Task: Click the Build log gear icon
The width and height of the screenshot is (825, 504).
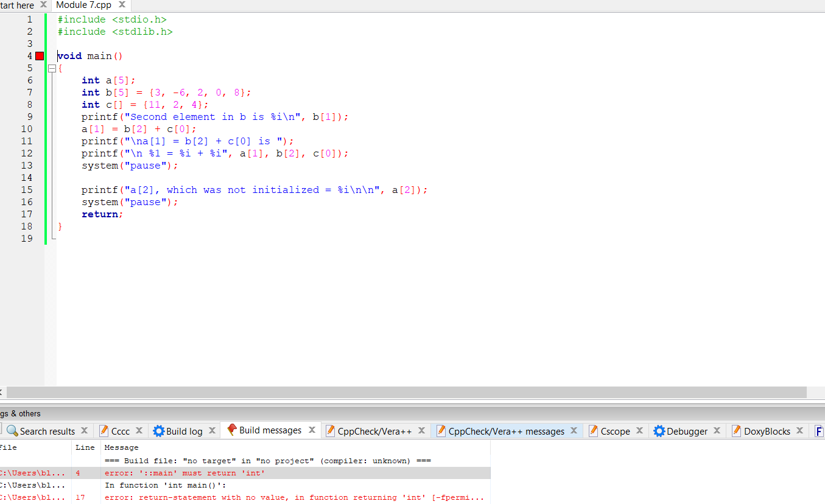Action: click(x=159, y=430)
